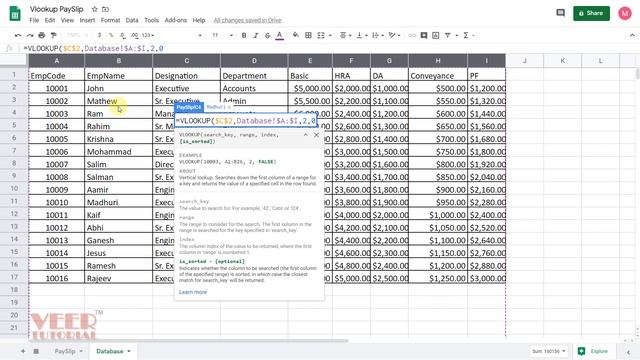The image size is (640, 360).
Task: Open the Format menu
Action: pyautogui.click(x=110, y=20)
